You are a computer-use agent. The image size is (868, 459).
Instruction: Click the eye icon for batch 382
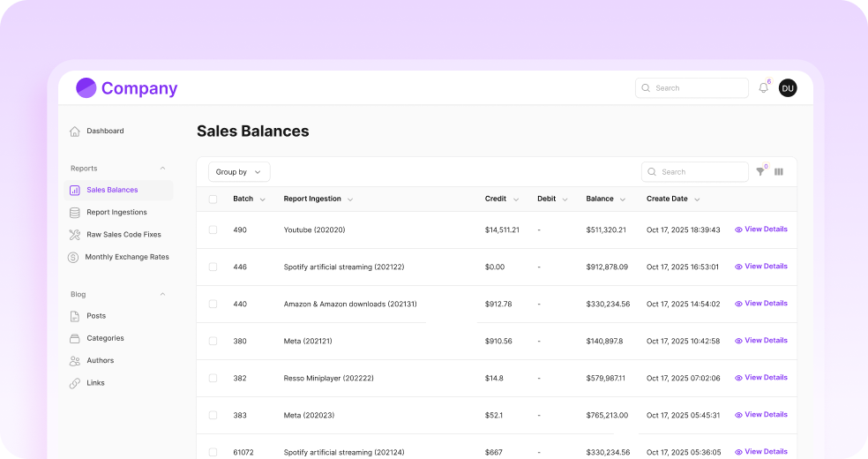point(738,378)
